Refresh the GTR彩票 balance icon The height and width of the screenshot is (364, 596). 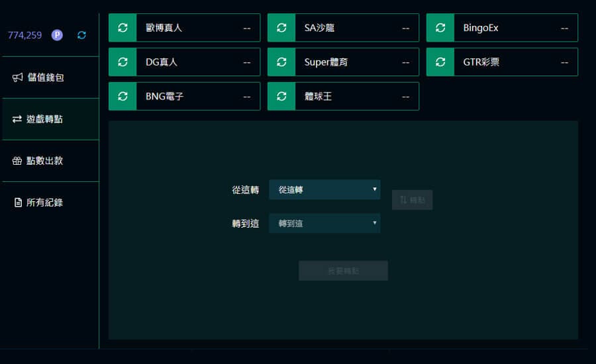[440, 62]
